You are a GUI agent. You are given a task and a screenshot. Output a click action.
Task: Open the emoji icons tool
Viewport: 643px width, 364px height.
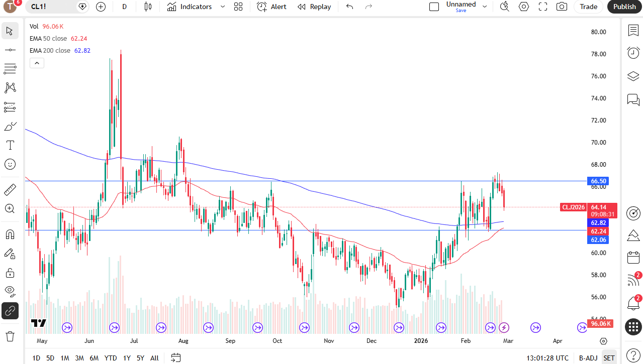click(x=10, y=164)
